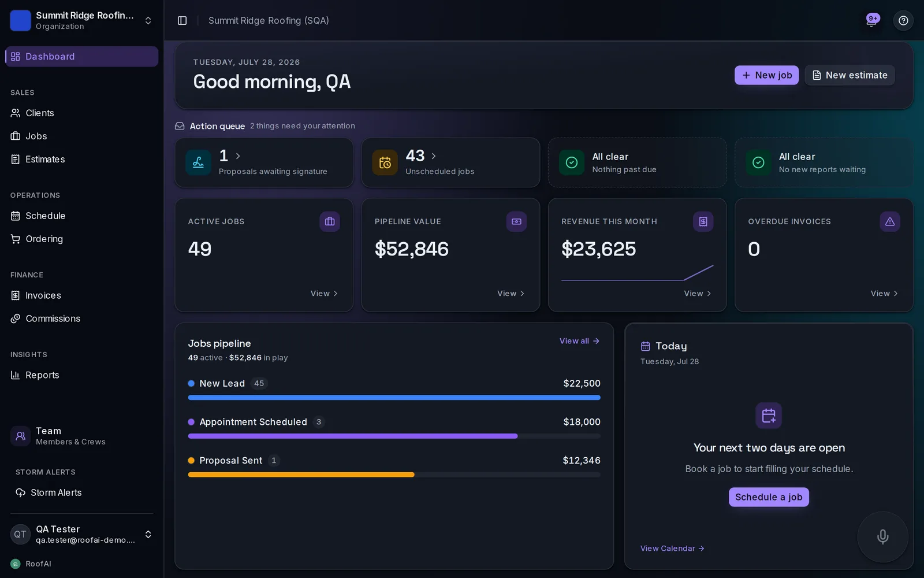The image size is (924, 578).
Task: Click View on Revenue This Month card
Action: (698, 294)
